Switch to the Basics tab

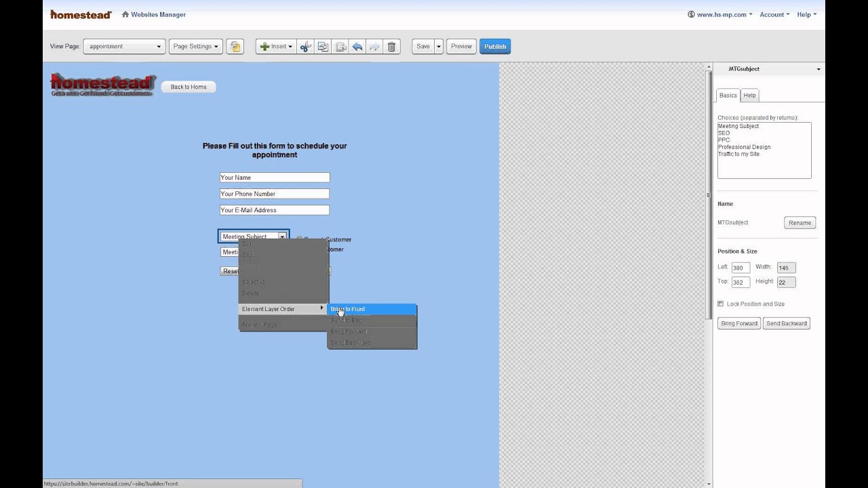coord(728,96)
